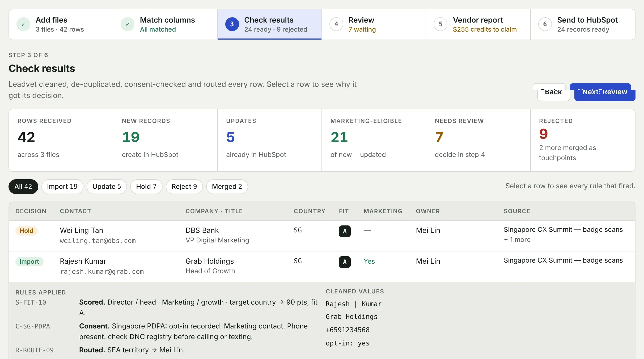Click the Marketing 'Yes' value
The image size is (644, 359).
tap(369, 261)
